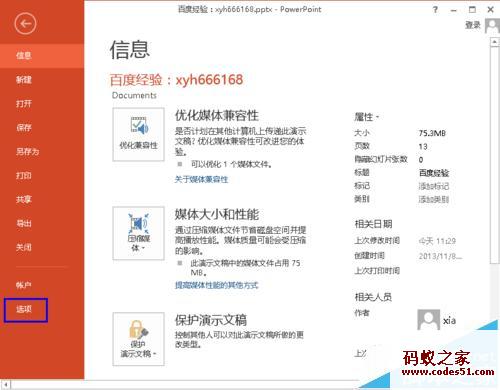This screenshot has width=500, height=390.
Task: Click the 媒体大小和性能 heading
Action: tap(217, 214)
